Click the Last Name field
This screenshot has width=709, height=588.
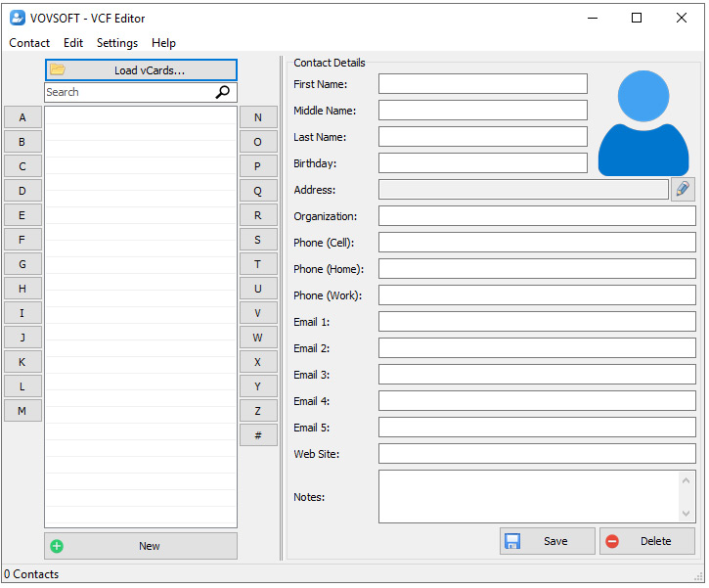click(x=483, y=137)
